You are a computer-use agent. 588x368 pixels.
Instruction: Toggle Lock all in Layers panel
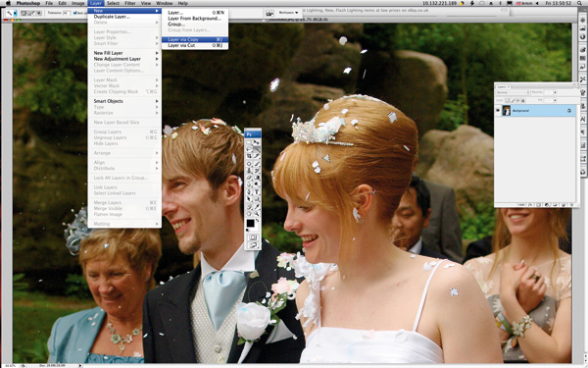[x=522, y=100]
